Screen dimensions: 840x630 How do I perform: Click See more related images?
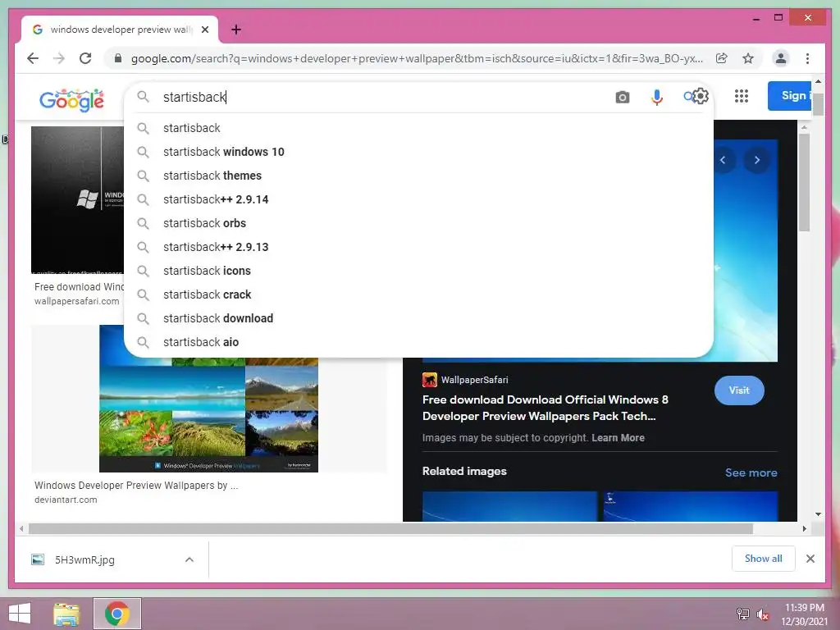click(751, 472)
